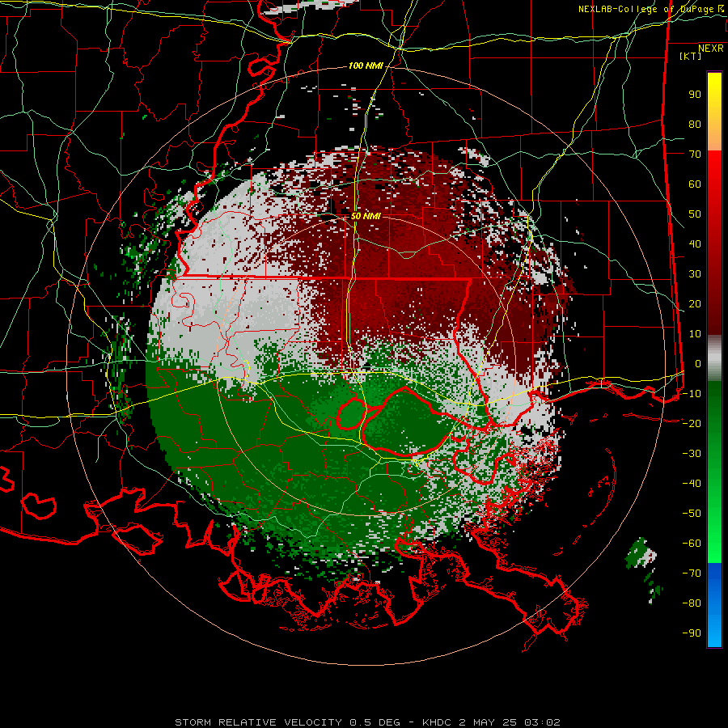728x728 pixels.
Task: Click the blue bottom segment of the color bar
Action: [x=714, y=605]
